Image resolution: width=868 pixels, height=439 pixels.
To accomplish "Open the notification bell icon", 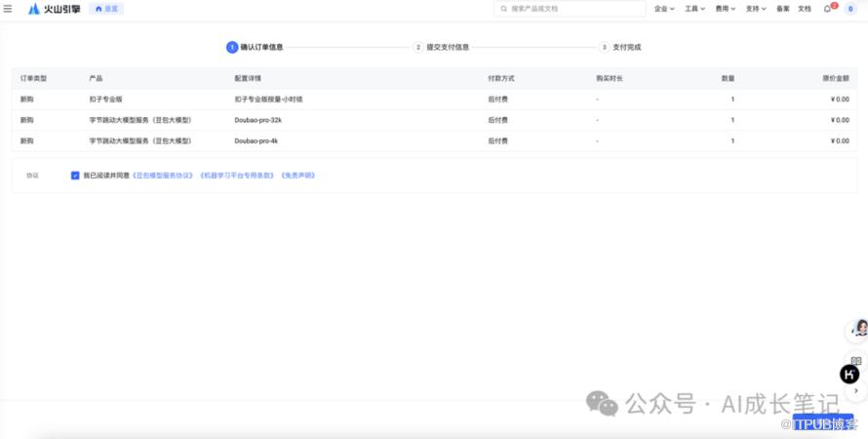I will [828, 9].
